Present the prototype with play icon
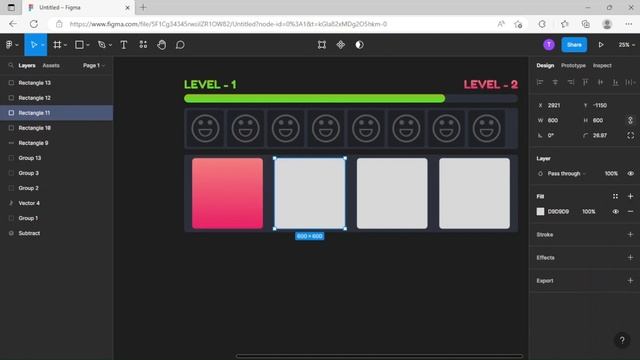 coord(601,45)
